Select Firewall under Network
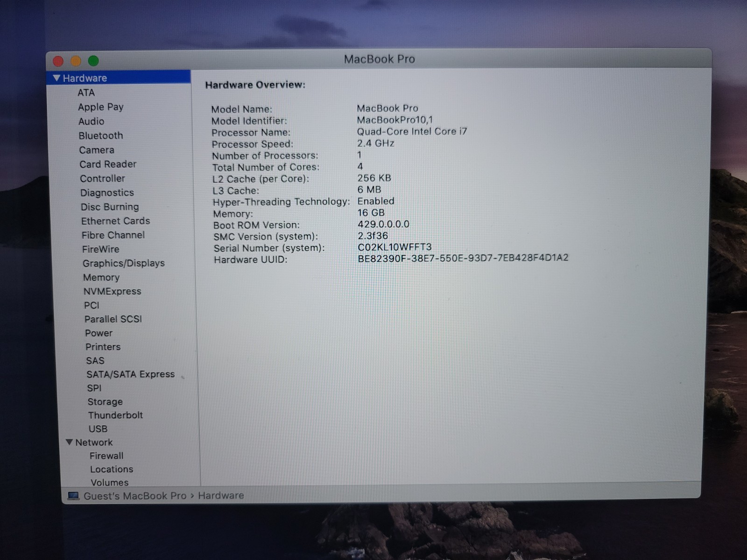The height and width of the screenshot is (560, 747). [106, 456]
